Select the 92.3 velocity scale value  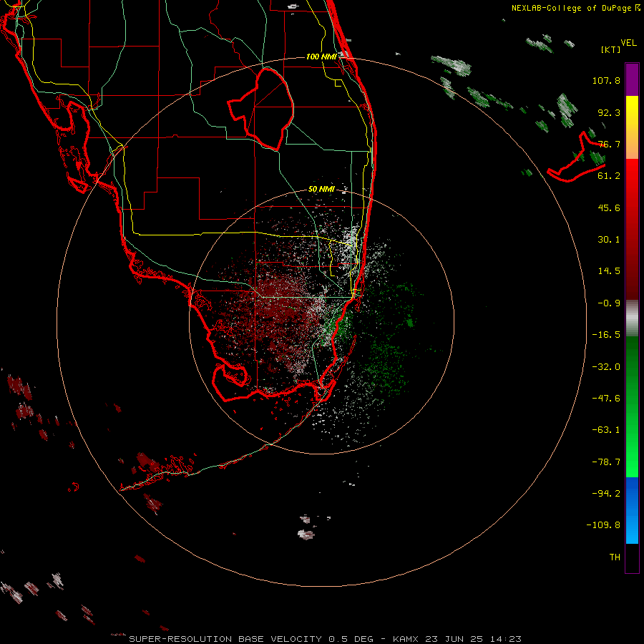609,112
